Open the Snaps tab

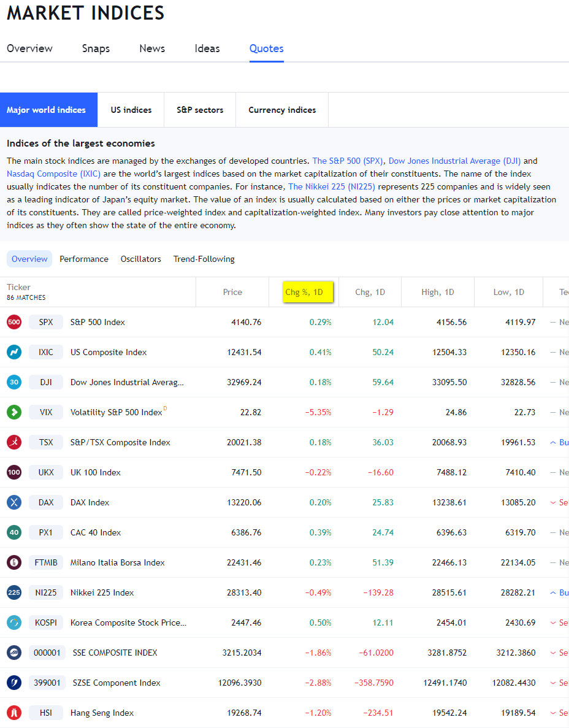96,48
